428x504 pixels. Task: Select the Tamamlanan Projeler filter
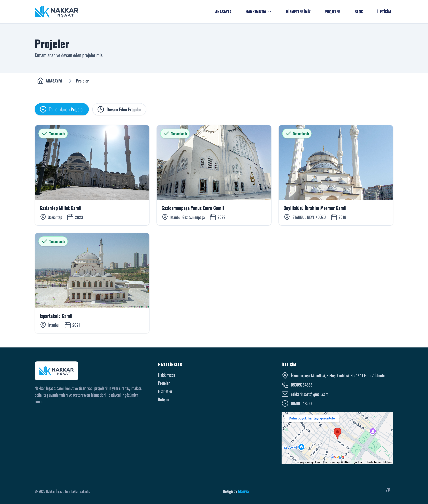[x=62, y=110]
